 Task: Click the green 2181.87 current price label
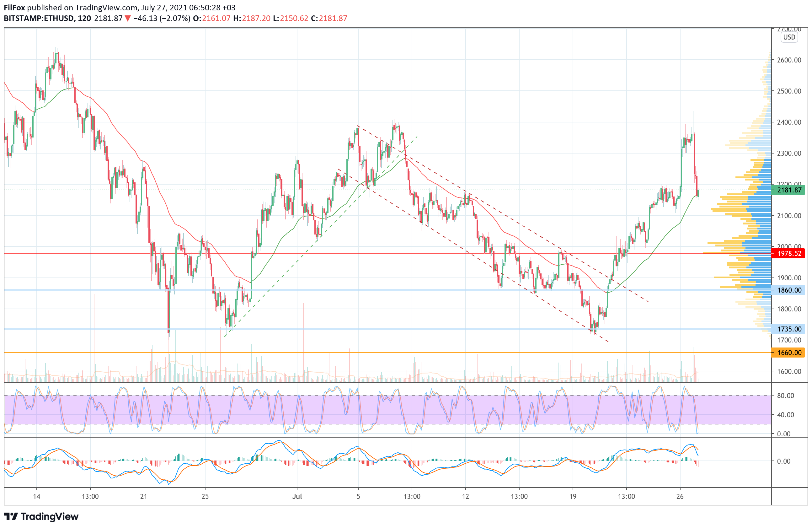tap(789, 190)
